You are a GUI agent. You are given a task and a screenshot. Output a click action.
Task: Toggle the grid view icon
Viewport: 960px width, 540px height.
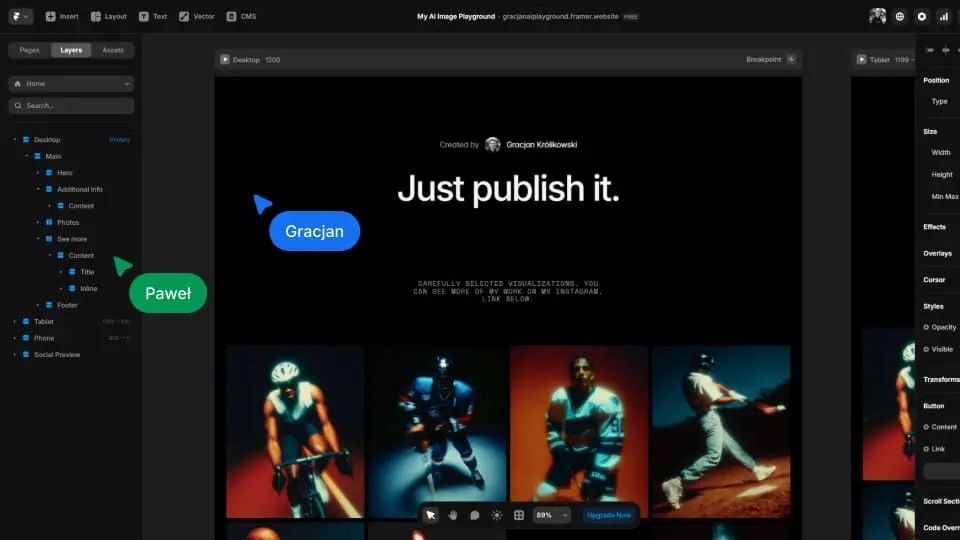[519, 515]
